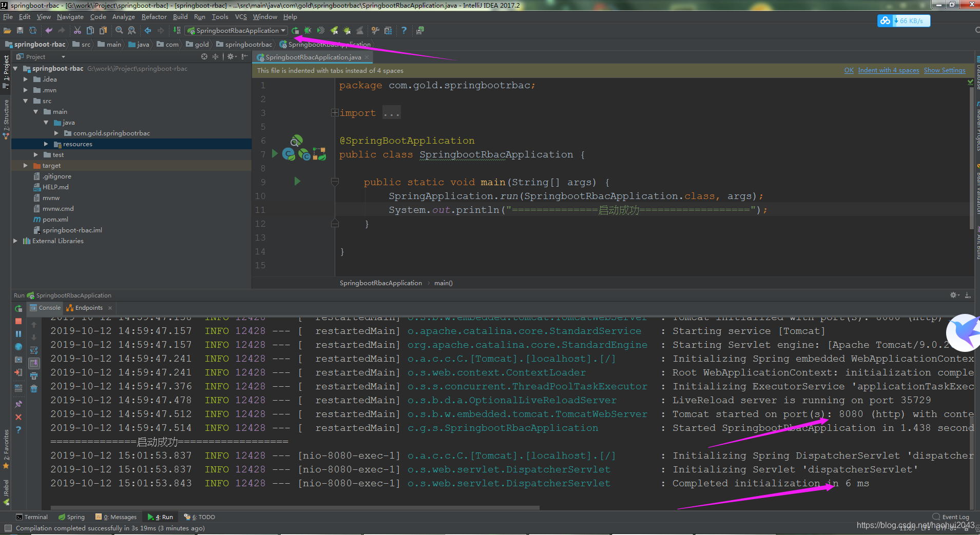Image resolution: width=980 pixels, height=535 pixels.
Task: Close SpringbootRbacApplication.java editor tab
Action: click(x=367, y=57)
